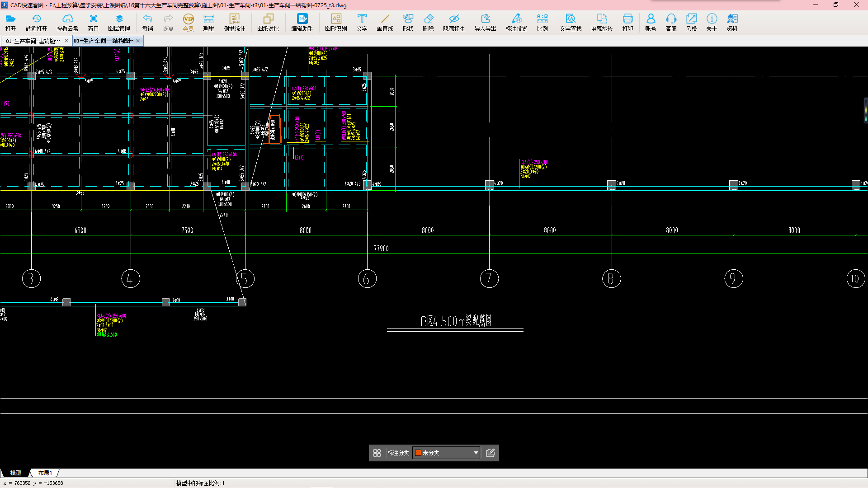Open the 资料 resources icon
868x488 pixels.
pos(732,22)
